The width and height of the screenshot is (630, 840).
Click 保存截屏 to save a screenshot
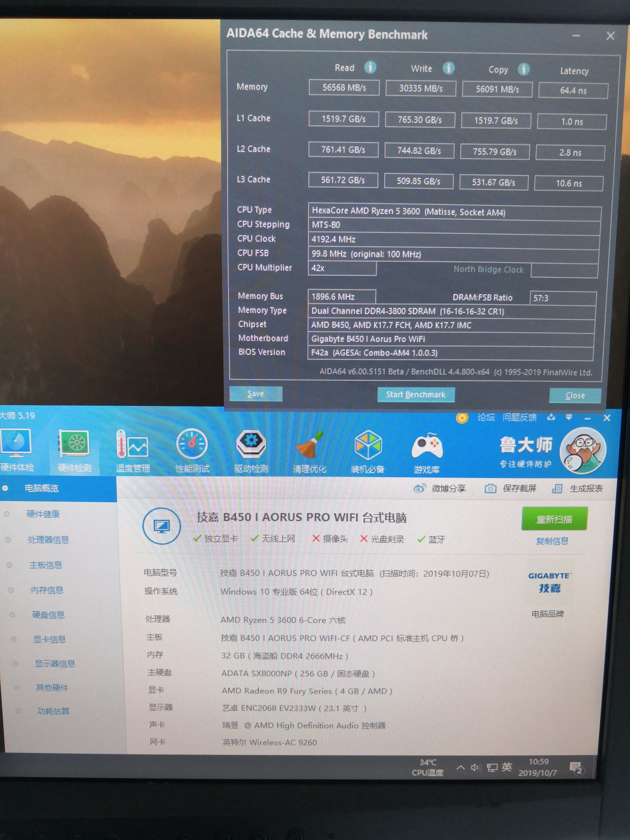pos(510,489)
